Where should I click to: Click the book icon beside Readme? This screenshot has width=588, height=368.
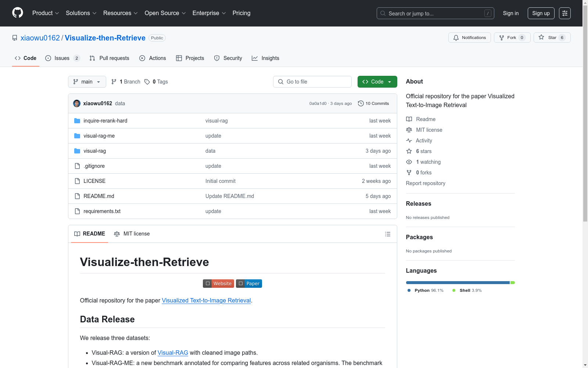[x=409, y=119]
